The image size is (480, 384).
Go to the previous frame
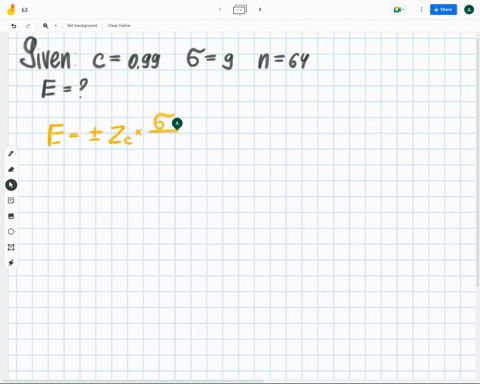click(220, 10)
